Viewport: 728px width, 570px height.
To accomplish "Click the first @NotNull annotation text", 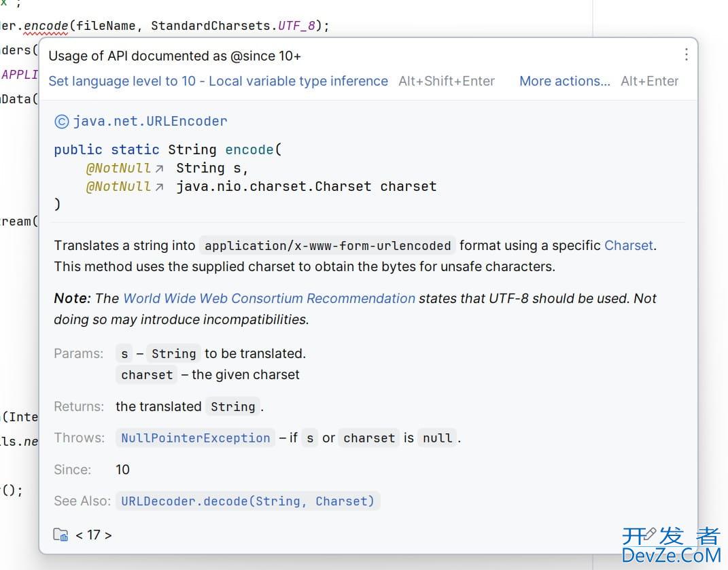I will click(118, 168).
